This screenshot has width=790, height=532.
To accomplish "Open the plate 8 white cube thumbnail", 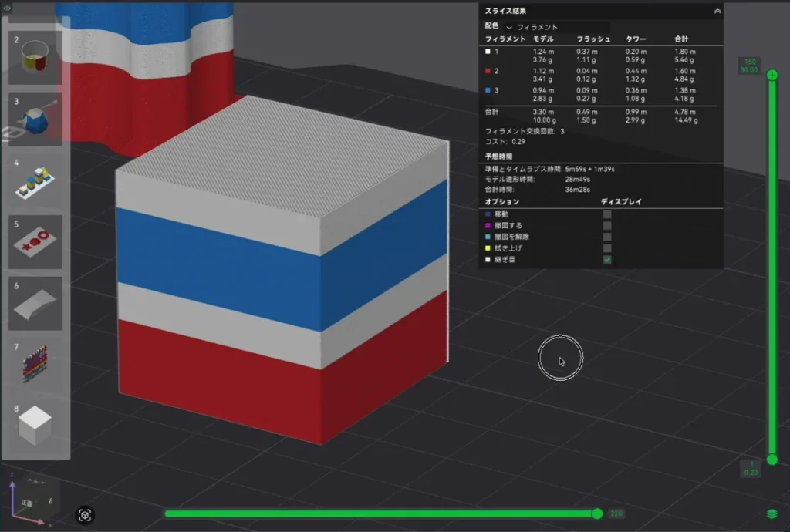I will (x=35, y=426).
